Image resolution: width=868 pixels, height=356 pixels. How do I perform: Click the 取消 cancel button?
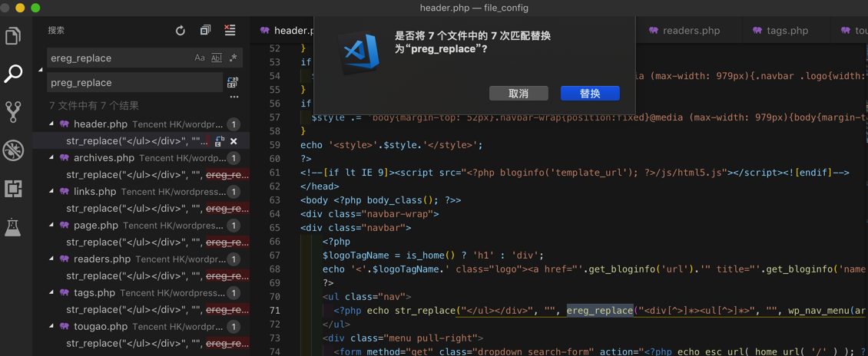coord(518,94)
